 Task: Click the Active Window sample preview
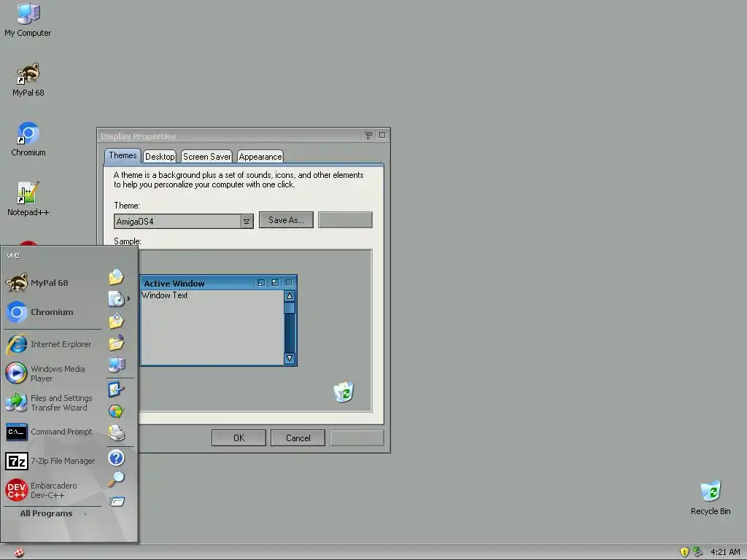(x=219, y=321)
